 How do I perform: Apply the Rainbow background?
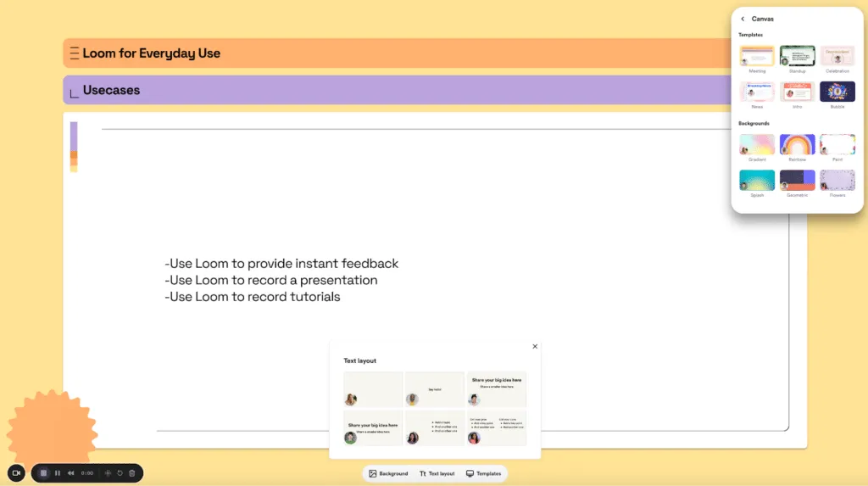click(797, 144)
